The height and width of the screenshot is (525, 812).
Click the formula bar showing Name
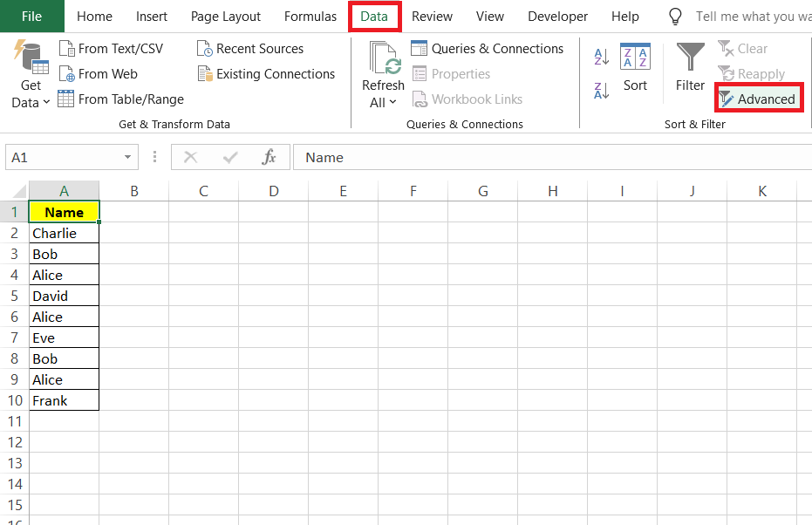coord(553,157)
